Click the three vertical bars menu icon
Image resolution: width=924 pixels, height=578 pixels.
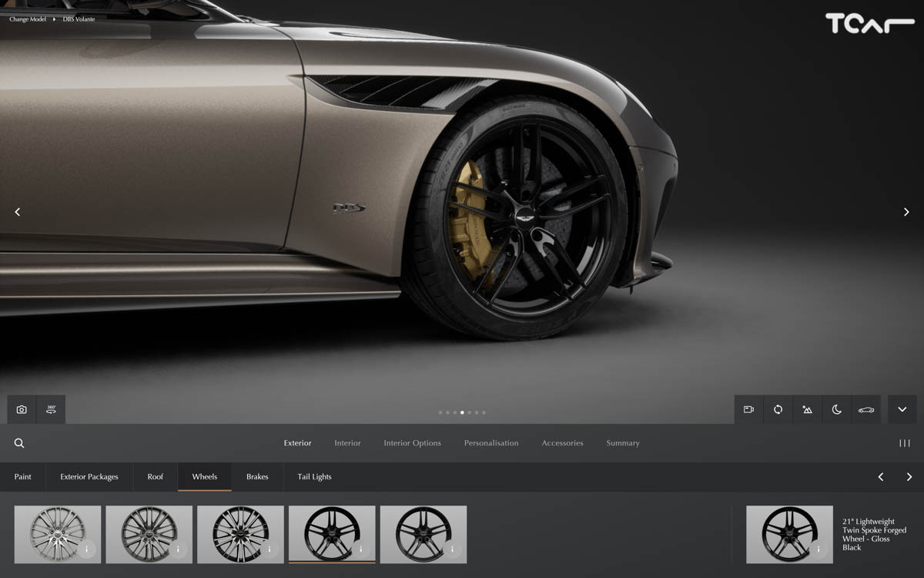coord(905,443)
